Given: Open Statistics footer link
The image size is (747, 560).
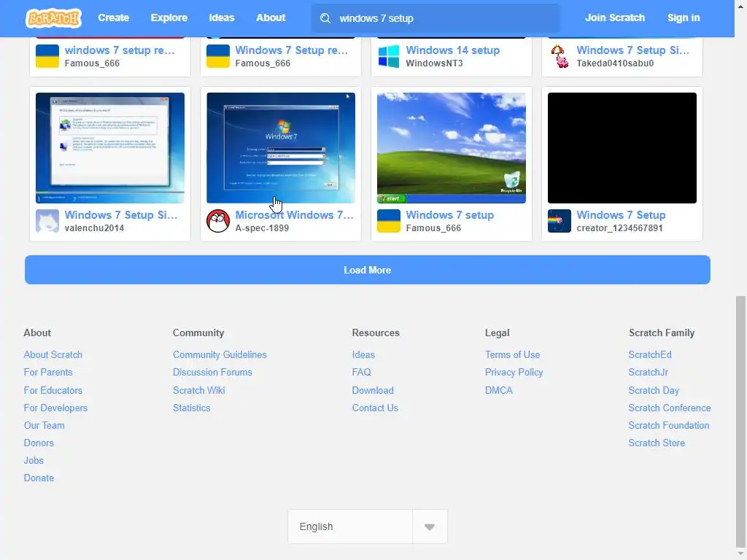Looking at the screenshot, I should coord(192,408).
